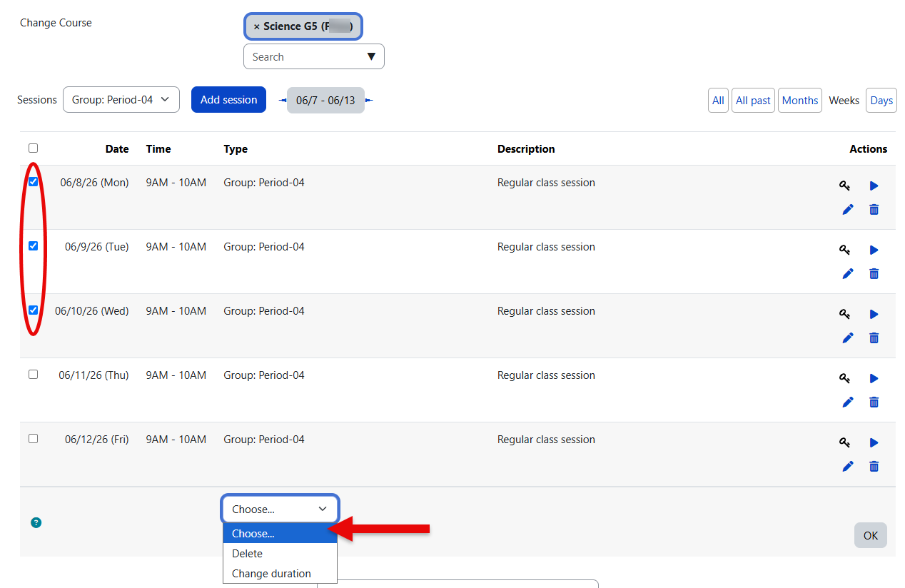Delete the 06/12/26 (Fri) session trash icon
This screenshot has height=588, width=905.
click(874, 466)
